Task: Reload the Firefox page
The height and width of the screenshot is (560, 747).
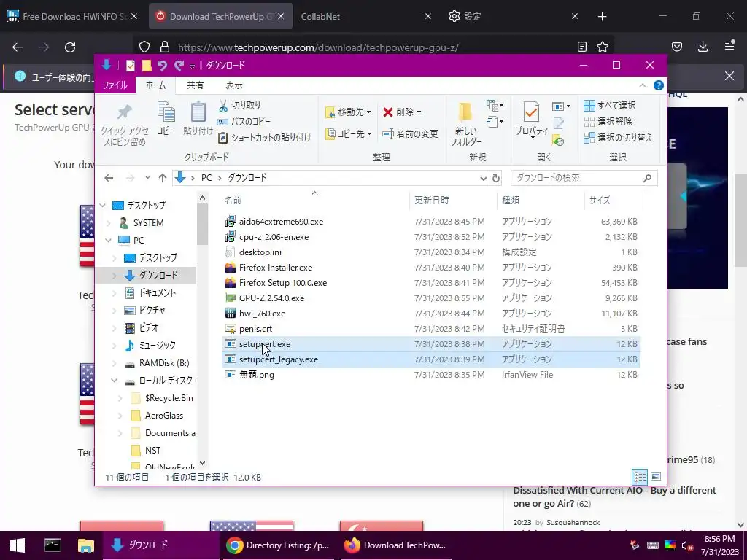Action: pyautogui.click(x=70, y=47)
